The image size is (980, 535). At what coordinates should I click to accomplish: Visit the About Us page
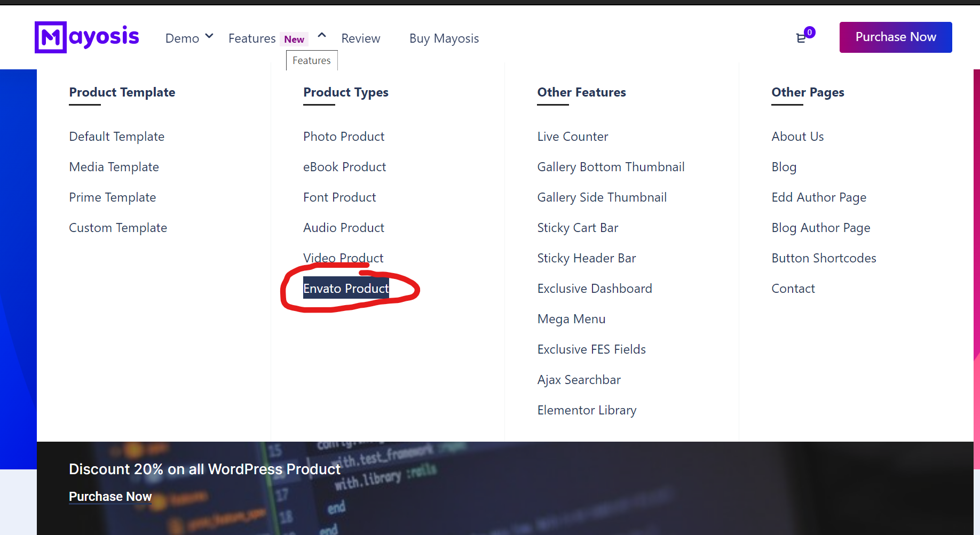coord(797,137)
